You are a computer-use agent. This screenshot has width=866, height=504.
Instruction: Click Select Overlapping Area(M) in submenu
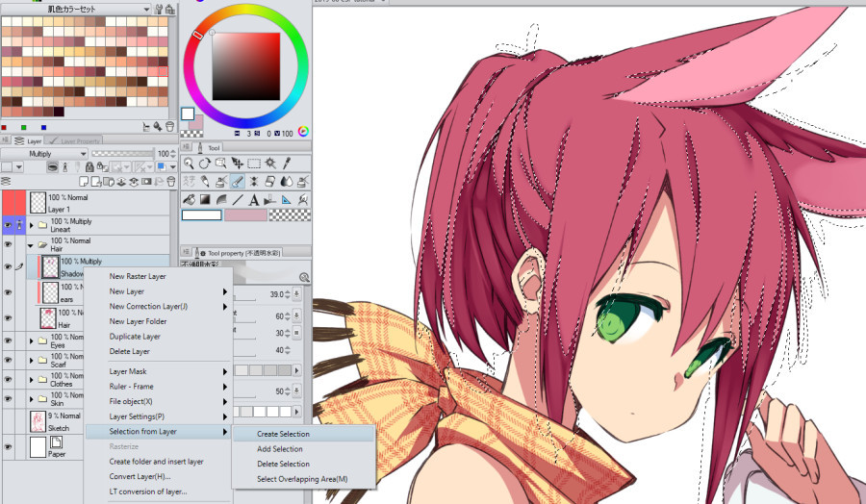pos(302,479)
